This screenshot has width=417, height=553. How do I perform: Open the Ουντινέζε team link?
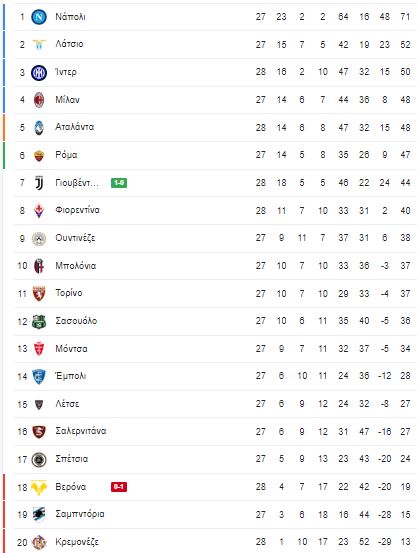click(75, 238)
